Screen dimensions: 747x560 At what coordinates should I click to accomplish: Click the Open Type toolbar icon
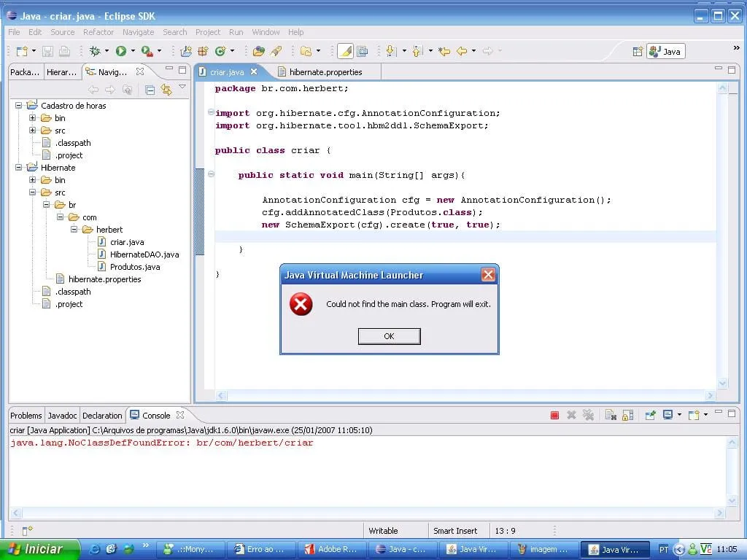pyautogui.click(x=258, y=51)
